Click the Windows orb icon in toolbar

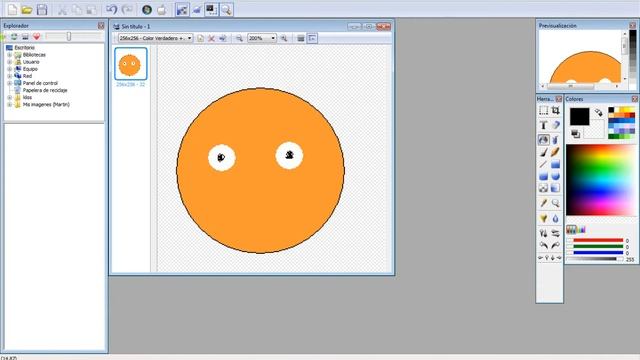[147, 9]
